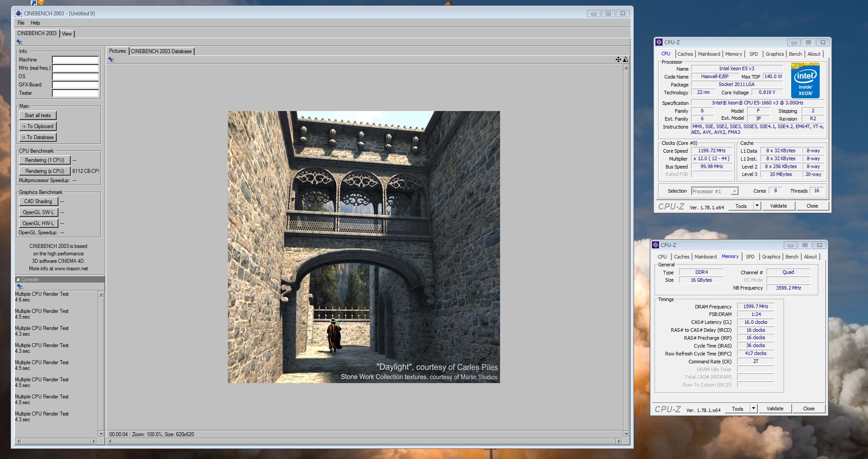Click the 6112 CB-CPU score text
This screenshot has width=868, height=459.
click(86, 171)
